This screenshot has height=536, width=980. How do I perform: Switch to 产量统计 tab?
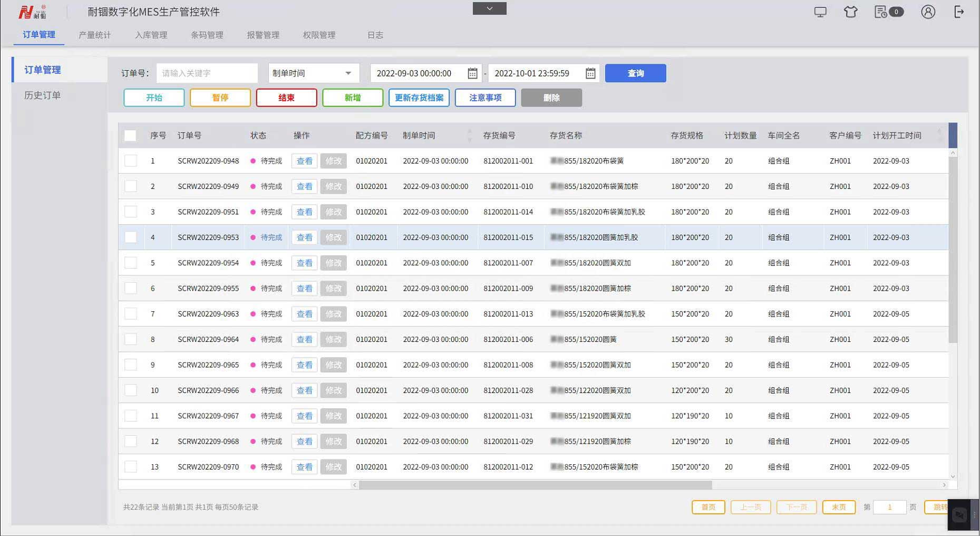[95, 35]
